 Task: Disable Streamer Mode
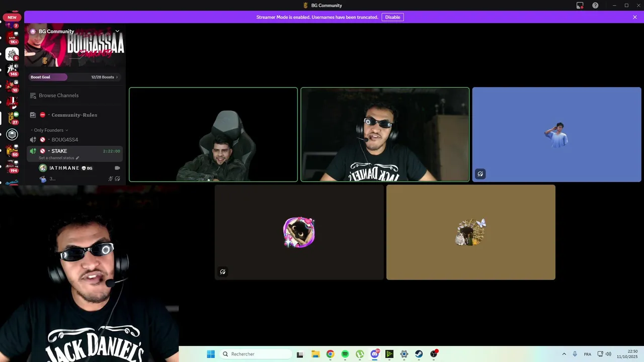coord(392,17)
